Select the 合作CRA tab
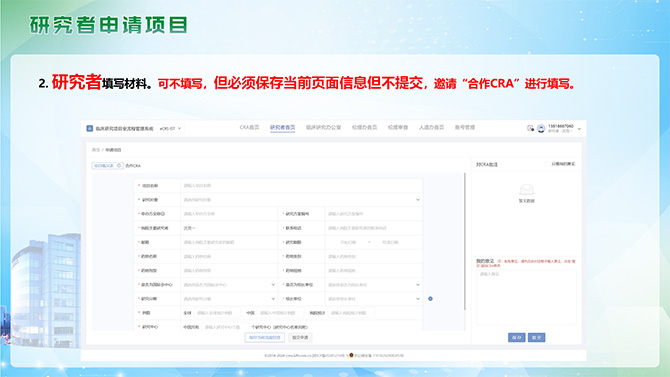 pyautogui.click(x=133, y=166)
